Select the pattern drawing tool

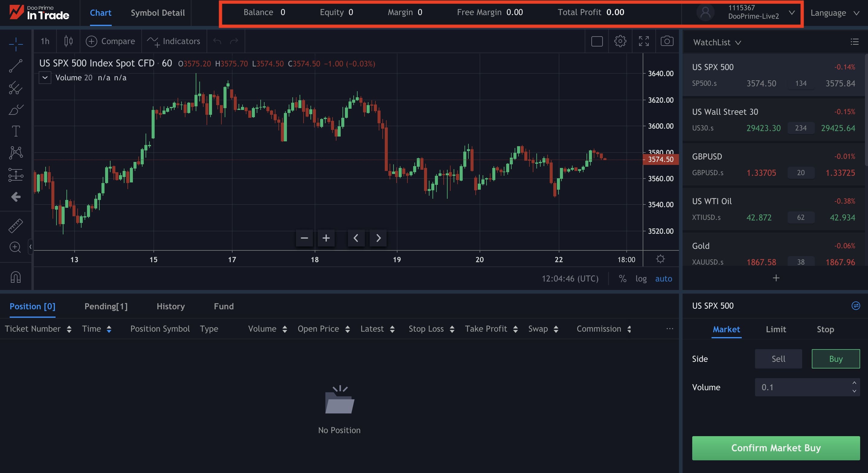16,153
